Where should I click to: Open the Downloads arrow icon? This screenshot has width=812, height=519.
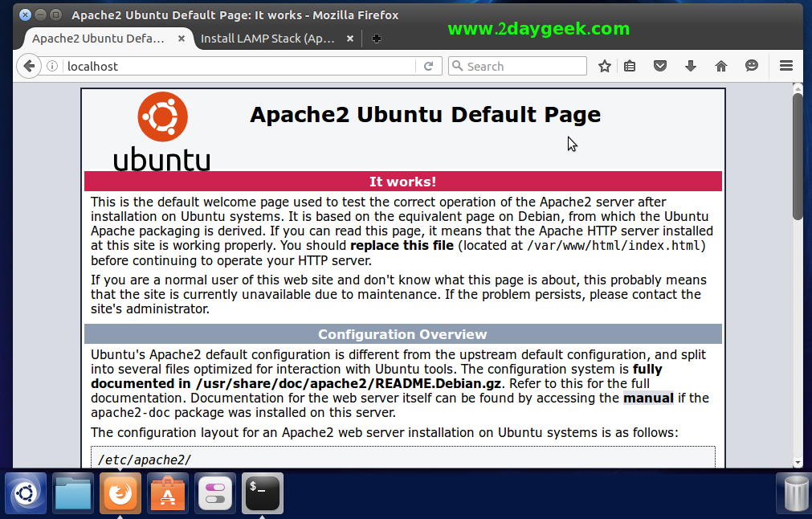click(x=690, y=67)
